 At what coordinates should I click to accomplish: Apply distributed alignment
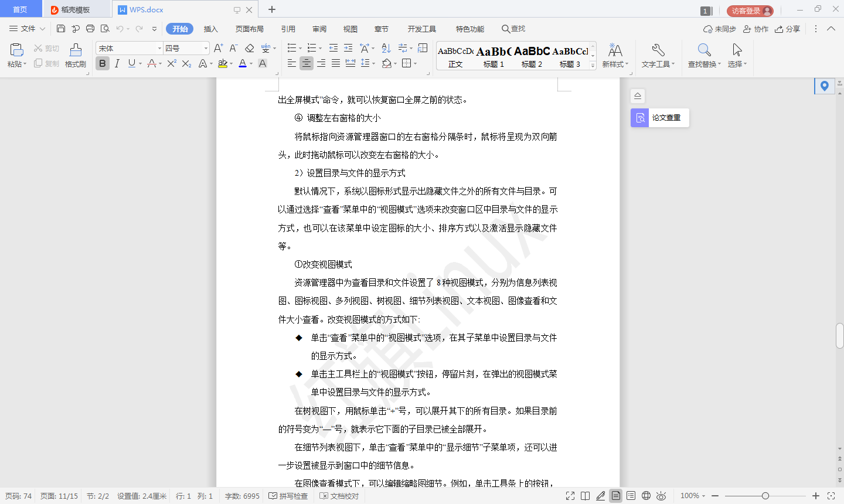tap(350, 63)
